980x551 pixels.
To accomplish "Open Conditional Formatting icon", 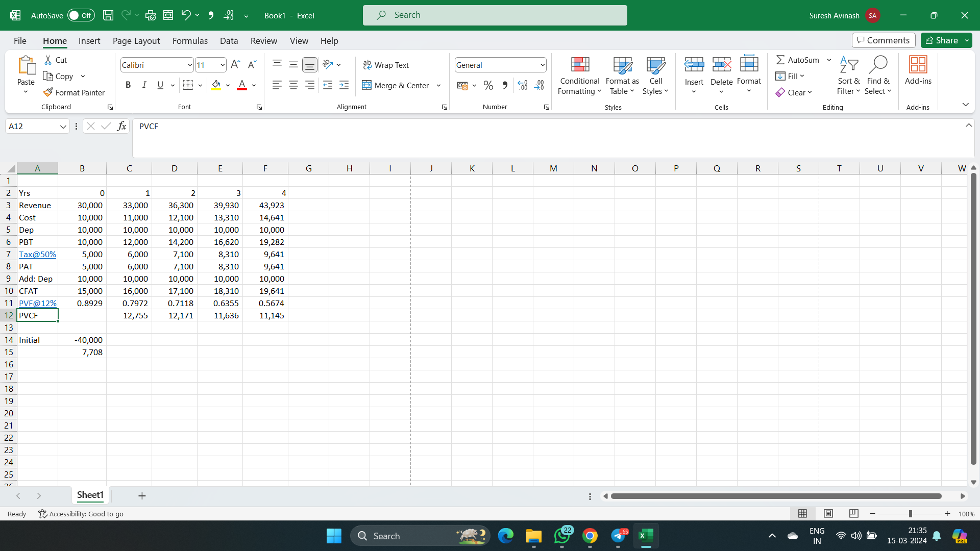I will pos(580,65).
